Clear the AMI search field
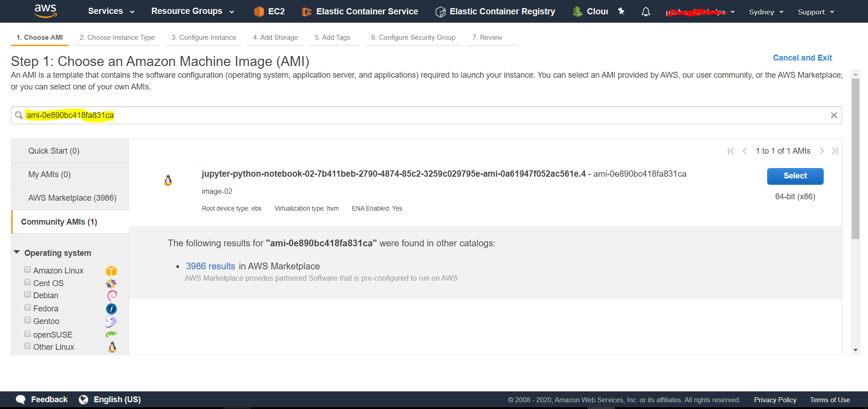 pyautogui.click(x=834, y=115)
